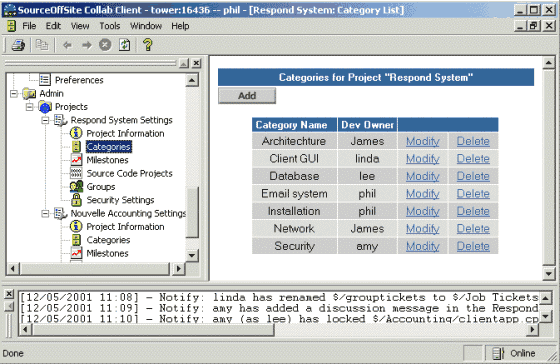
Task: Click Respond System Milestones chart icon
Action: (x=76, y=160)
